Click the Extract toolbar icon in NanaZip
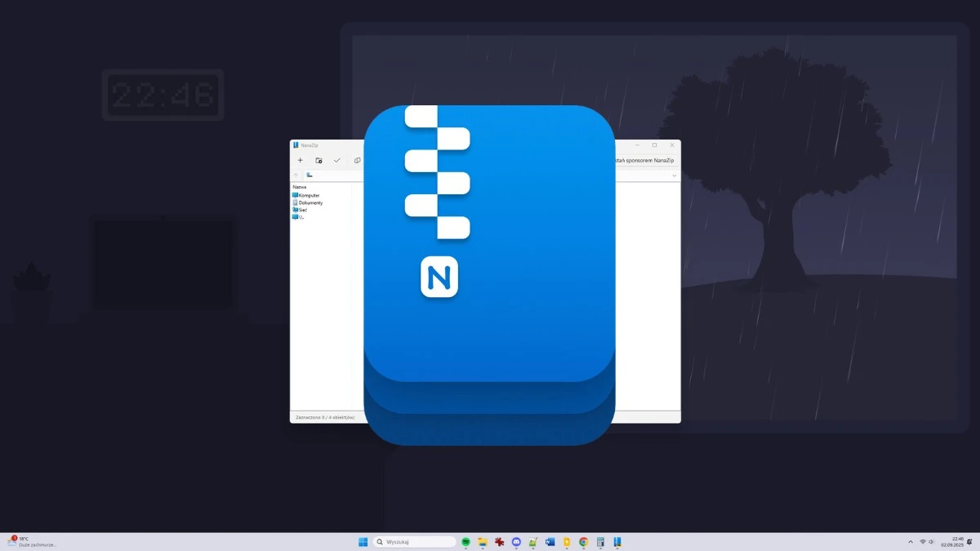Screen dimensions: 980x551 tap(318, 160)
